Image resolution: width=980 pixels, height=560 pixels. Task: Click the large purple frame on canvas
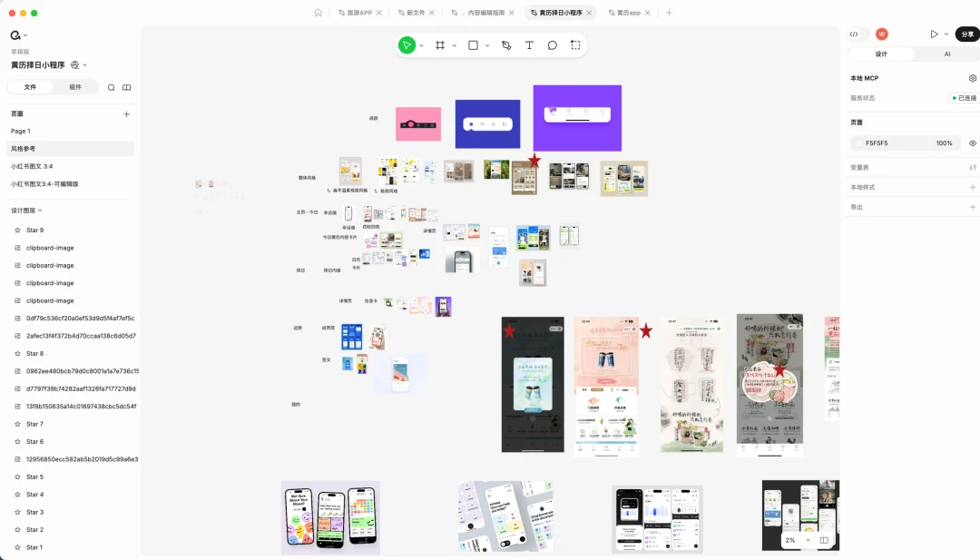pos(577,118)
